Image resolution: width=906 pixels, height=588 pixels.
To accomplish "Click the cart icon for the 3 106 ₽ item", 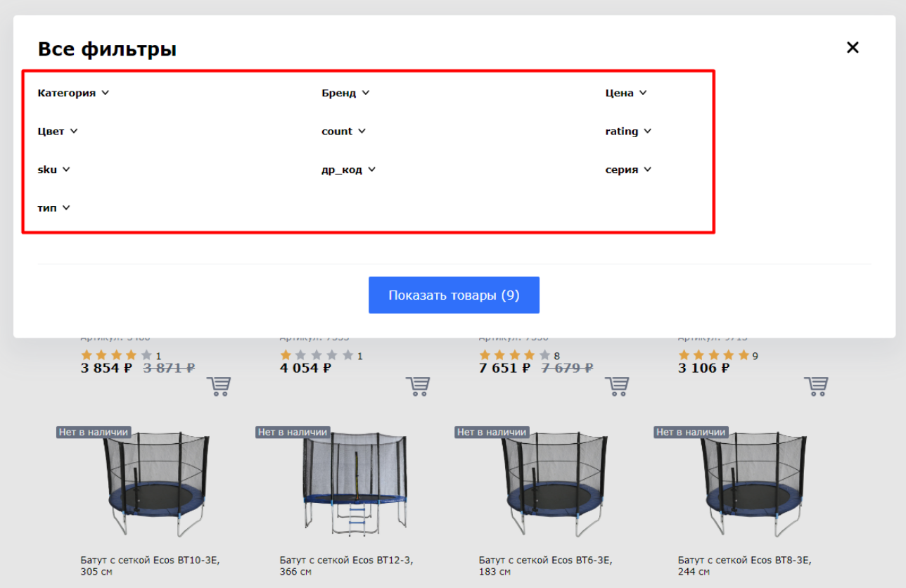I will pyautogui.click(x=816, y=386).
